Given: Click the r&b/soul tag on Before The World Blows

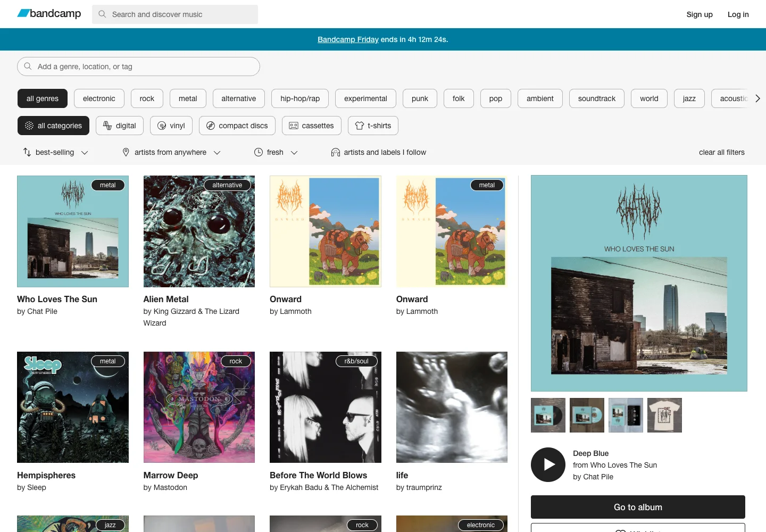Looking at the screenshot, I should pyautogui.click(x=356, y=361).
